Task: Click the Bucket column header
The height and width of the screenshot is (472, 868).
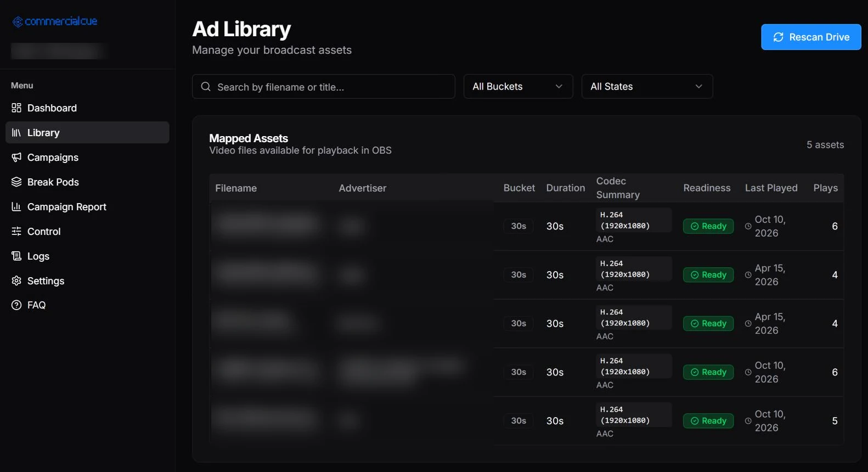Action: click(x=519, y=188)
